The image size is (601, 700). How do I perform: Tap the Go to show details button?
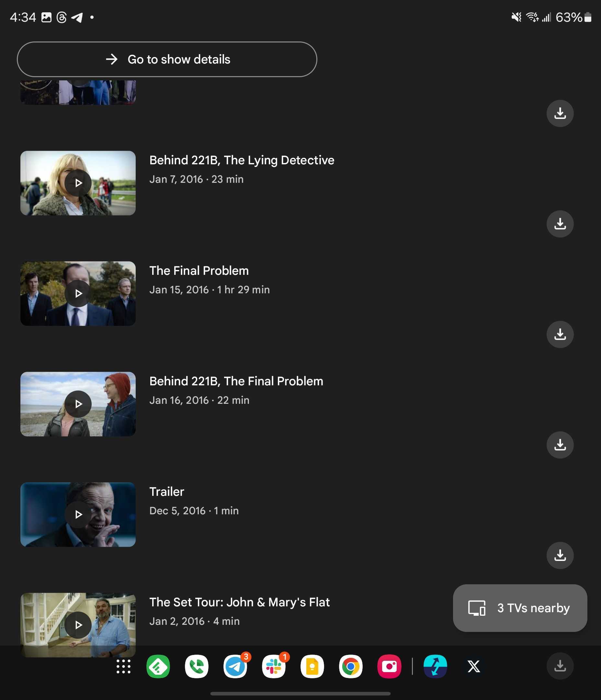(x=167, y=59)
